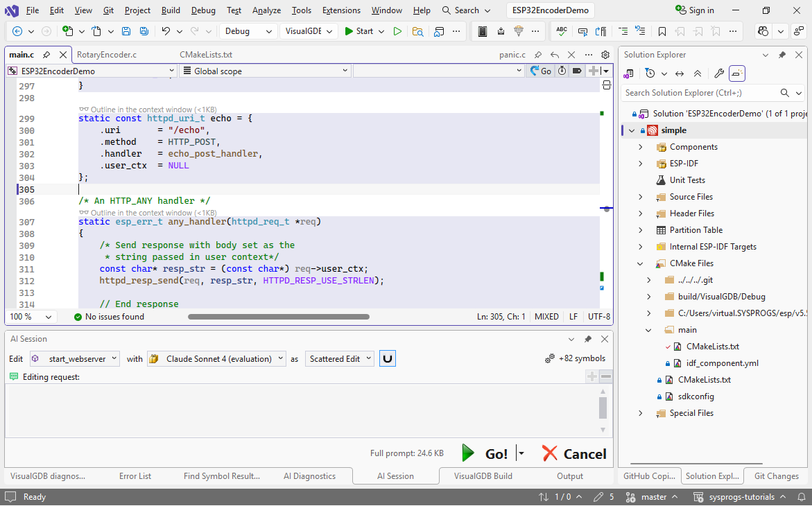Open Solution Explorer properties wrench icon
Viewport: 812px width, 506px height.
719,73
